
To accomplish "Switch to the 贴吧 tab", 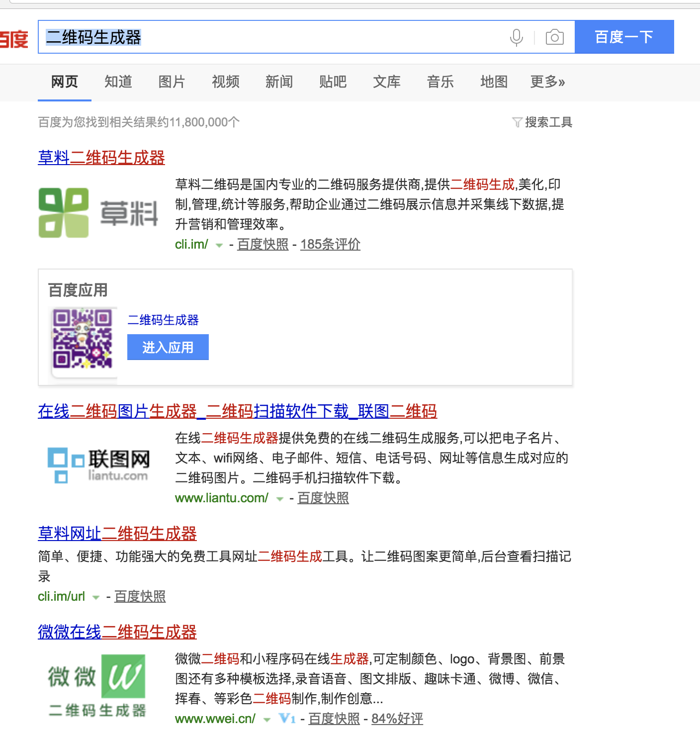I will click(333, 82).
